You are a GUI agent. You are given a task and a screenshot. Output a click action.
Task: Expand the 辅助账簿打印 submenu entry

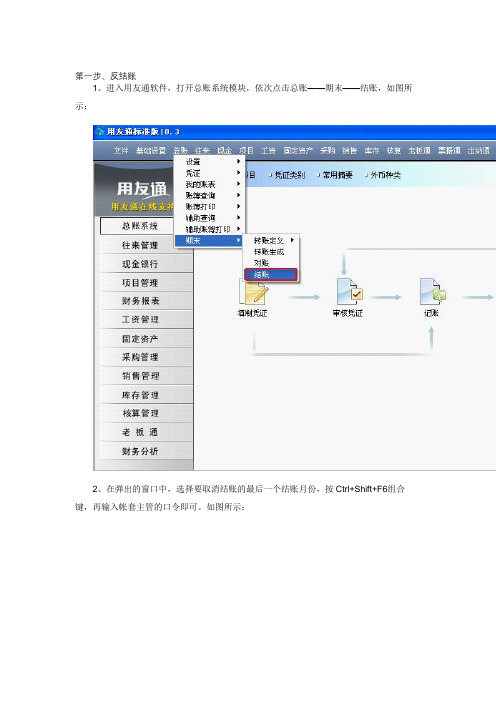[210, 229]
